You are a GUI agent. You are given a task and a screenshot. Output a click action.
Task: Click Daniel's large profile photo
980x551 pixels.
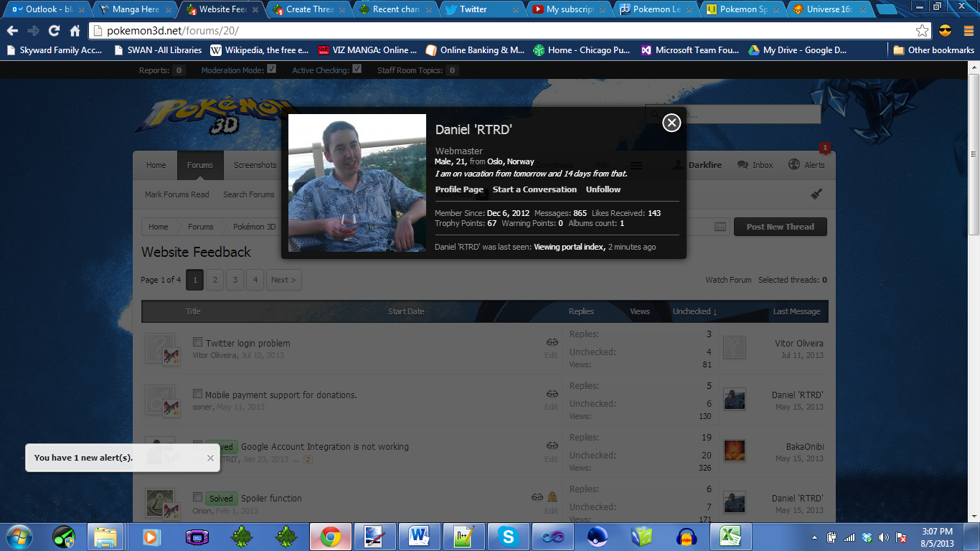point(357,183)
